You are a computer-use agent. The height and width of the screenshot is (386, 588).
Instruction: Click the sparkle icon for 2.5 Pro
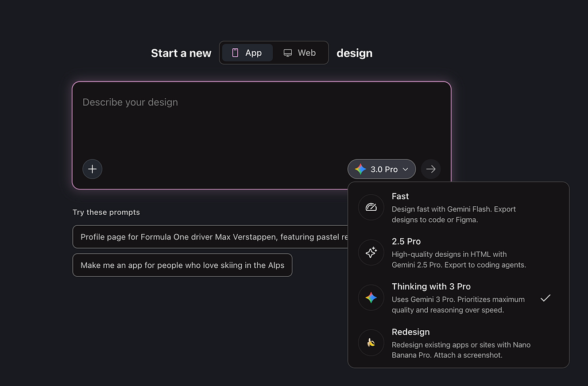(x=371, y=252)
